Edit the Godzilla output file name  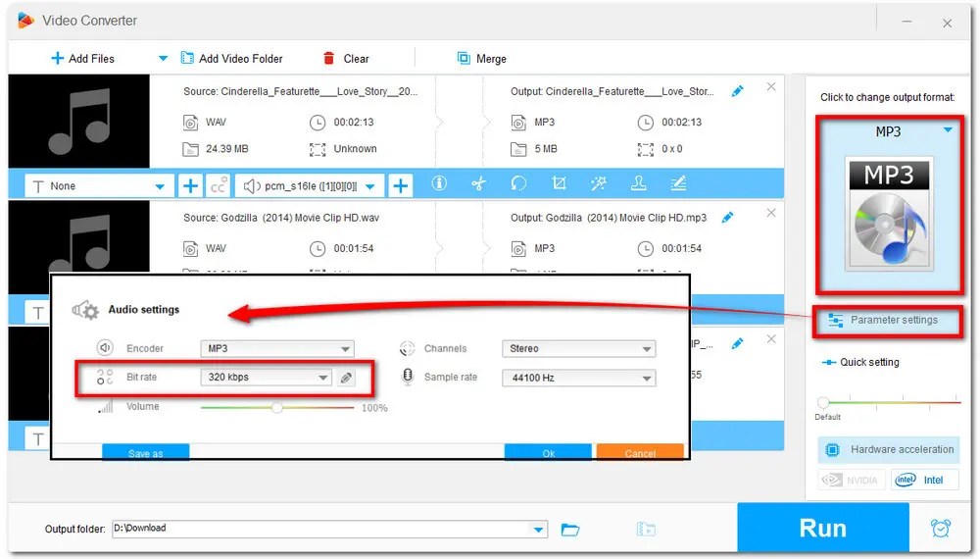[727, 218]
